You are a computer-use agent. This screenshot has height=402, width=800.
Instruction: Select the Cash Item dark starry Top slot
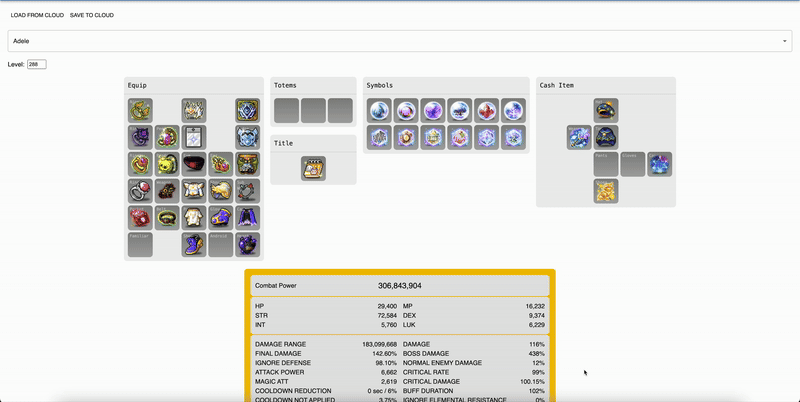click(606, 138)
